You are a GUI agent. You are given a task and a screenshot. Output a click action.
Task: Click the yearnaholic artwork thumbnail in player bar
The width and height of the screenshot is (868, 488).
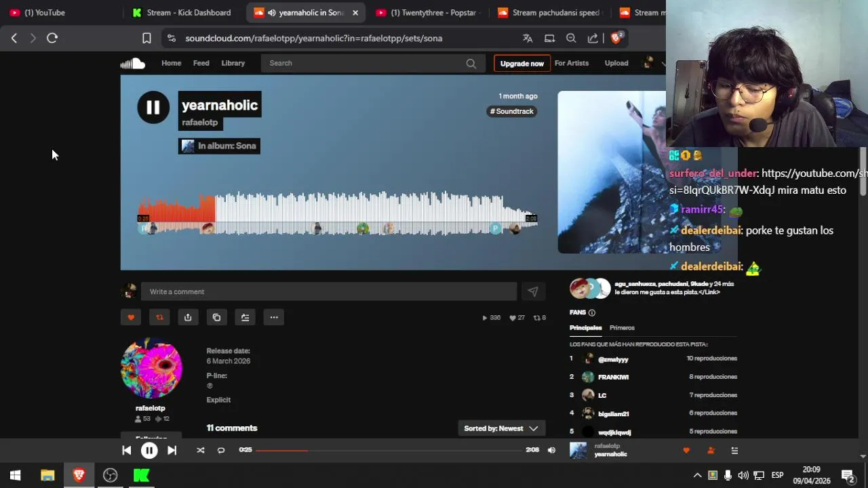[578, 450]
